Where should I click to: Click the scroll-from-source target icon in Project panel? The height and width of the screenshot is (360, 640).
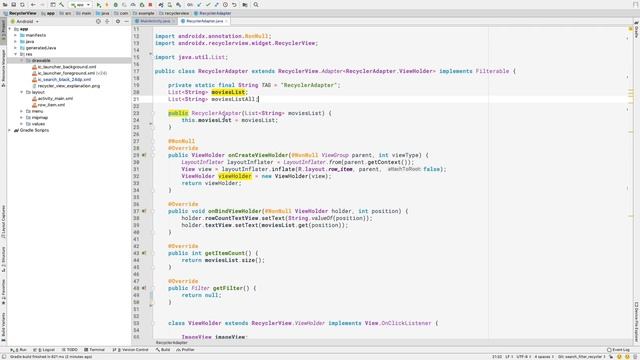[x=98, y=21]
